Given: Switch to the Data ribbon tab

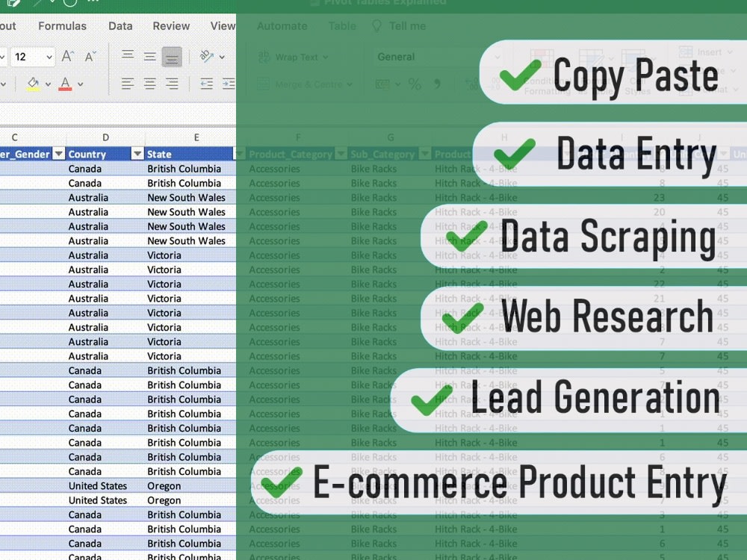Looking at the screenshot, I should tap(120, 26).
